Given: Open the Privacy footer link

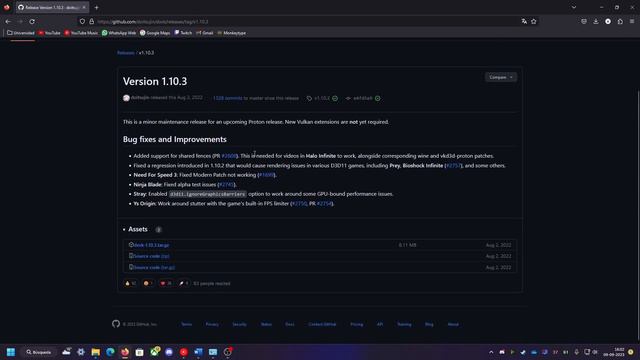Looking at the screenshot, I should tap(212, 324).
